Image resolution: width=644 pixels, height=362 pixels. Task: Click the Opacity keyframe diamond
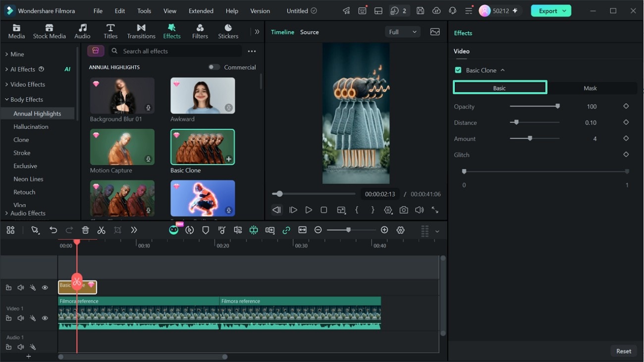pyautogui.click(x=626, y=106)
